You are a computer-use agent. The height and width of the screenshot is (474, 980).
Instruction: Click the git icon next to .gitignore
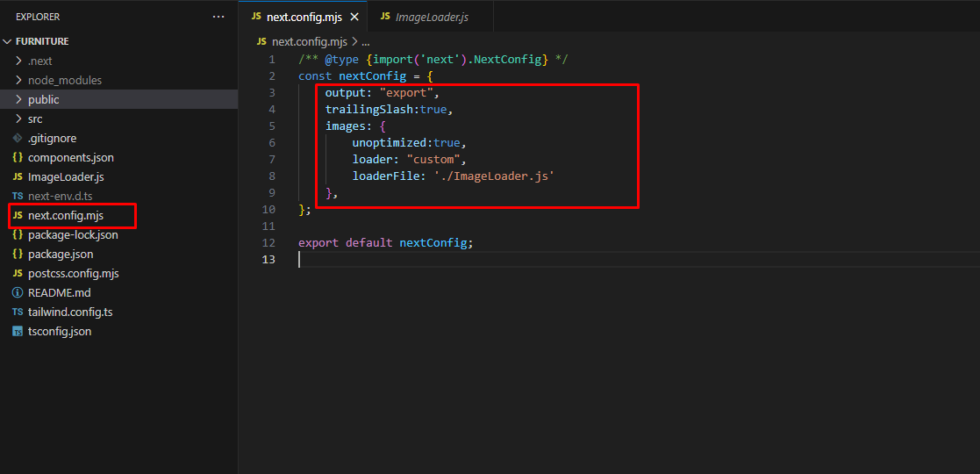point(18,138)
